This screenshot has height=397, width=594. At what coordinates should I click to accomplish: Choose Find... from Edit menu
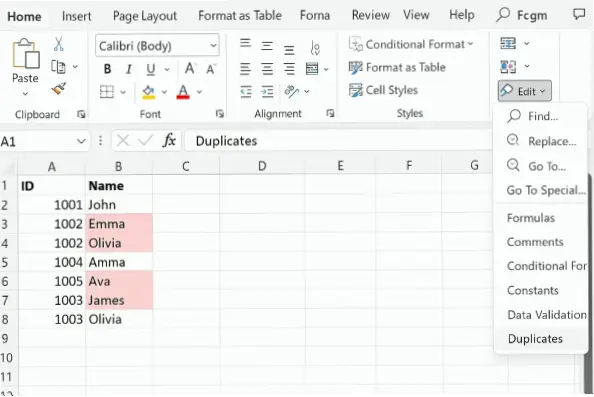pyautogui.click(x=541, y=116)
